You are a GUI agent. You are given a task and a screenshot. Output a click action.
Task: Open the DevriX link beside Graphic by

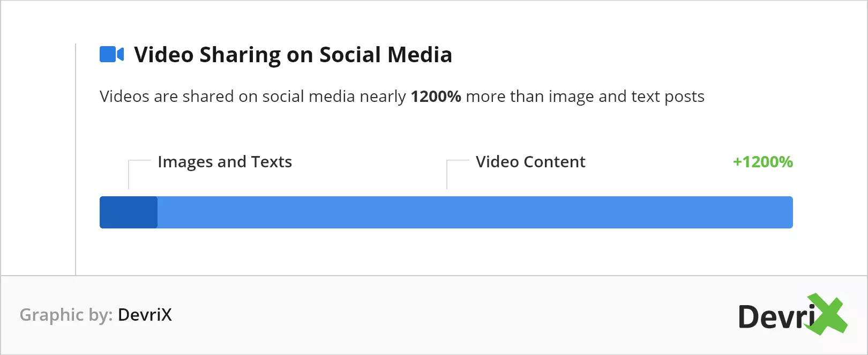[145, 315]
